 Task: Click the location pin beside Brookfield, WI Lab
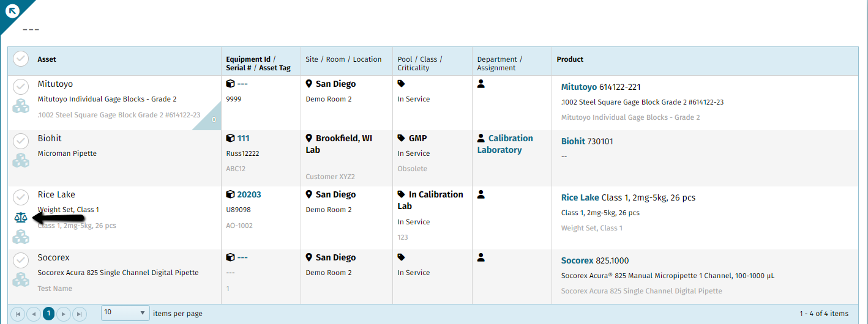pos(309,138)
